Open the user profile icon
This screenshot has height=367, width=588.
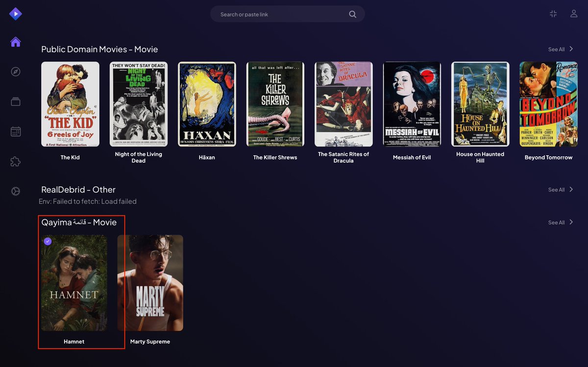coord(574,14)
